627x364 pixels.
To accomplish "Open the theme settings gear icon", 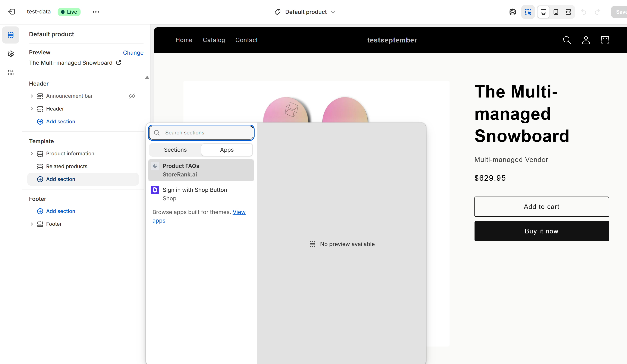I will 11,54.
